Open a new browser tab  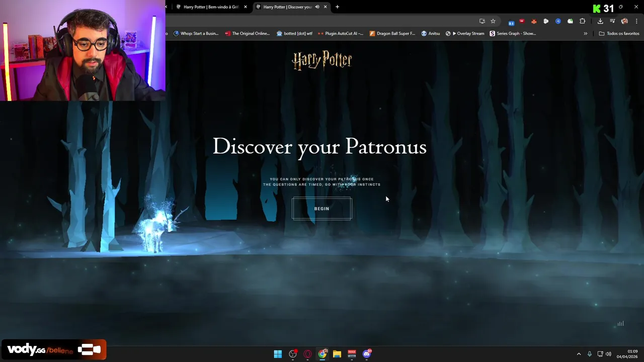tap(337, 7)
